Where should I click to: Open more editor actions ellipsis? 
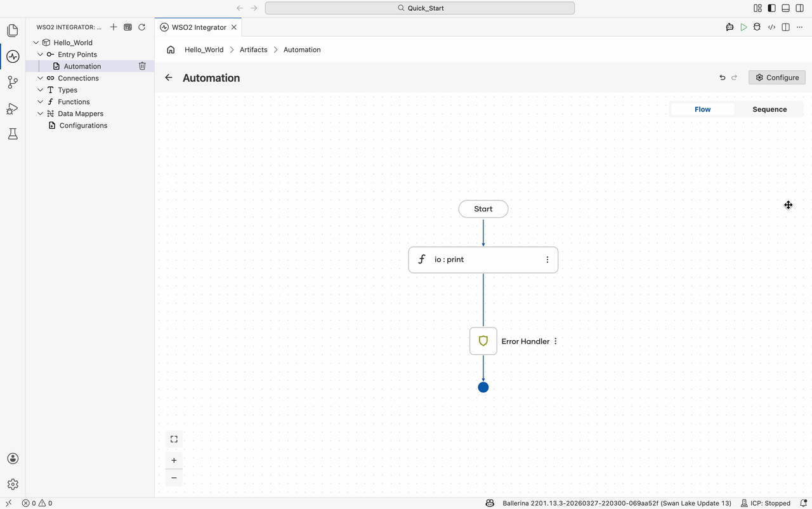point(799,27)
